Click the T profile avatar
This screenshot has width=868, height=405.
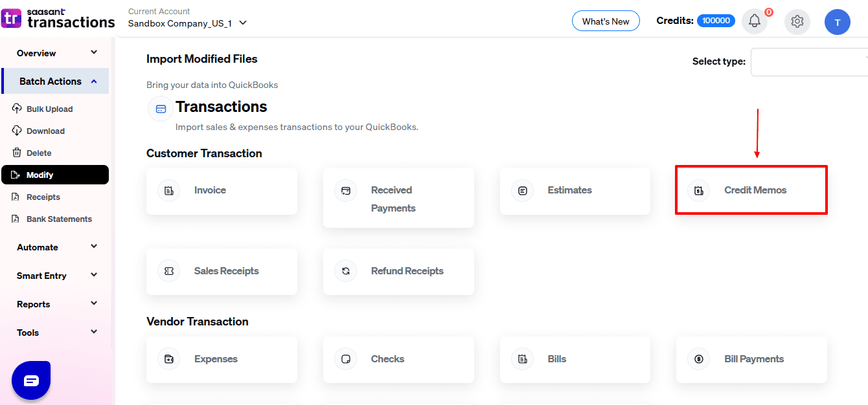coord(837,21)
